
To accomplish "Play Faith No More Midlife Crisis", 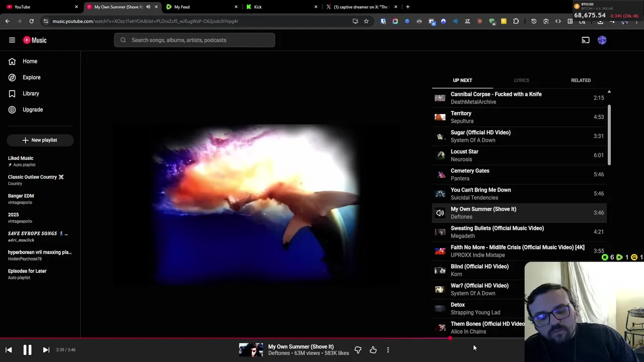I will click(x=519, y=251).
